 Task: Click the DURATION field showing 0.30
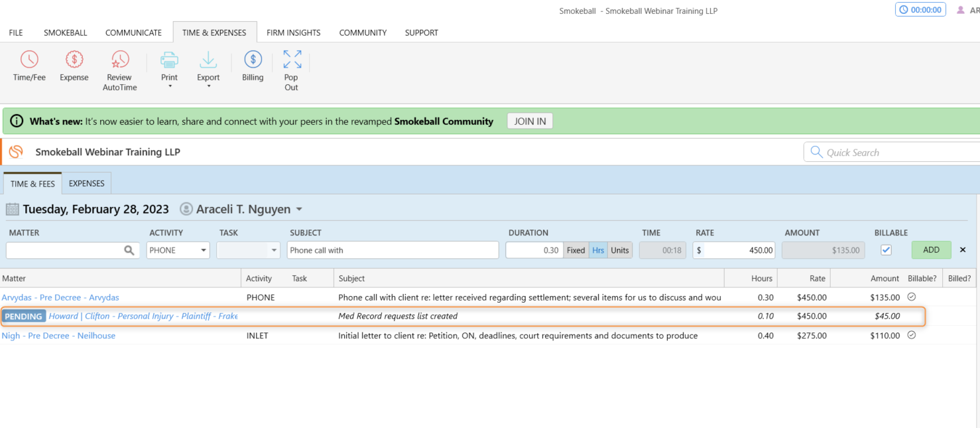534,250
